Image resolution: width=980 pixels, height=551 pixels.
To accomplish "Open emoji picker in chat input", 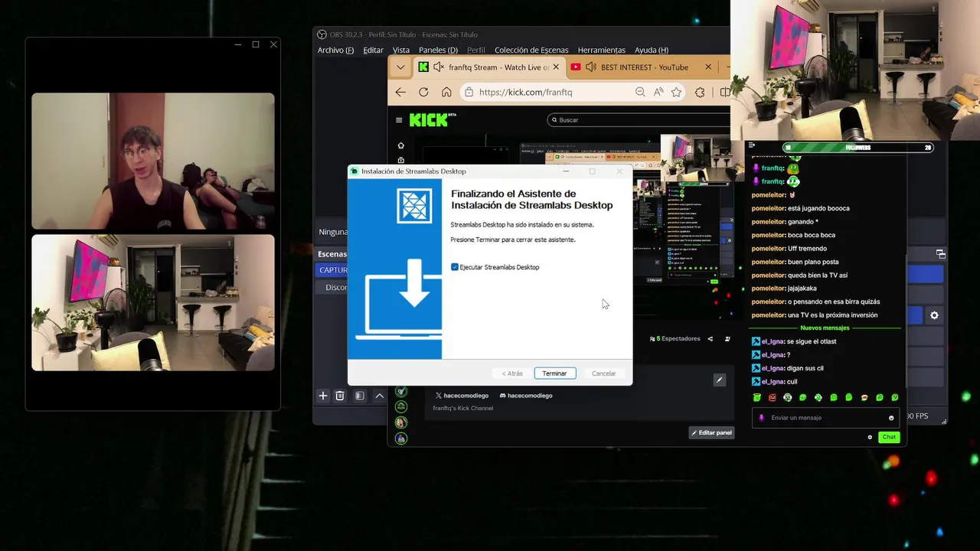I will click(x=891, y=418).
